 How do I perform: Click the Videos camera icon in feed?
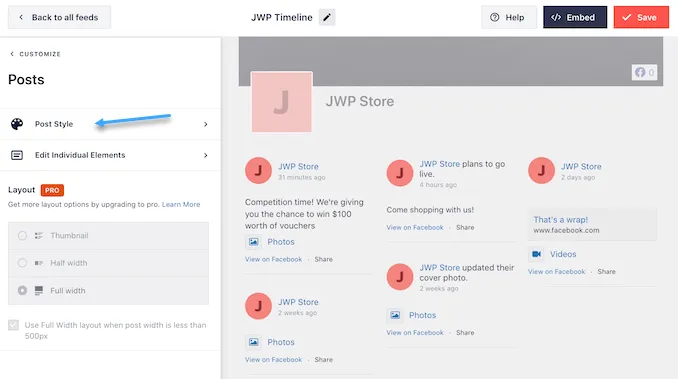coord(536,254)
